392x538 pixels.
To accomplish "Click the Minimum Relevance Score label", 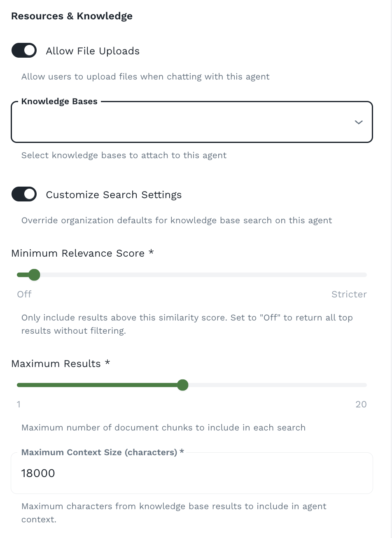I will 82,253.
